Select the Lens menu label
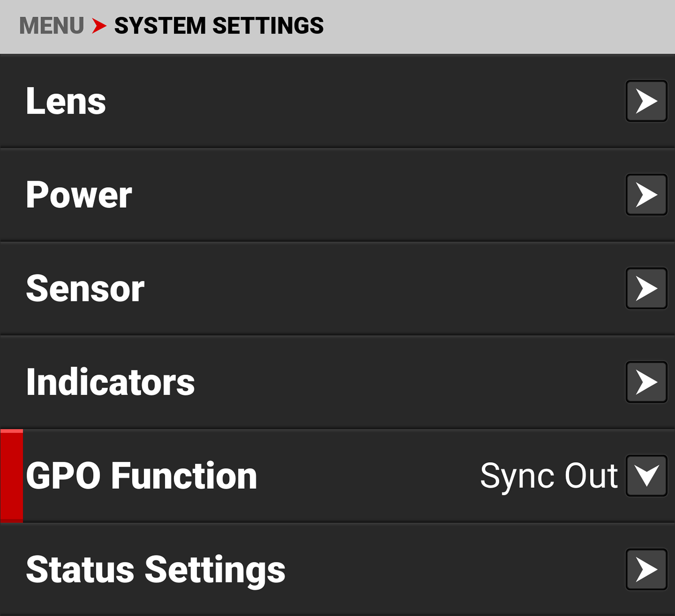The width and height of the screenshot is (675, 616). [x=66, y=101]
